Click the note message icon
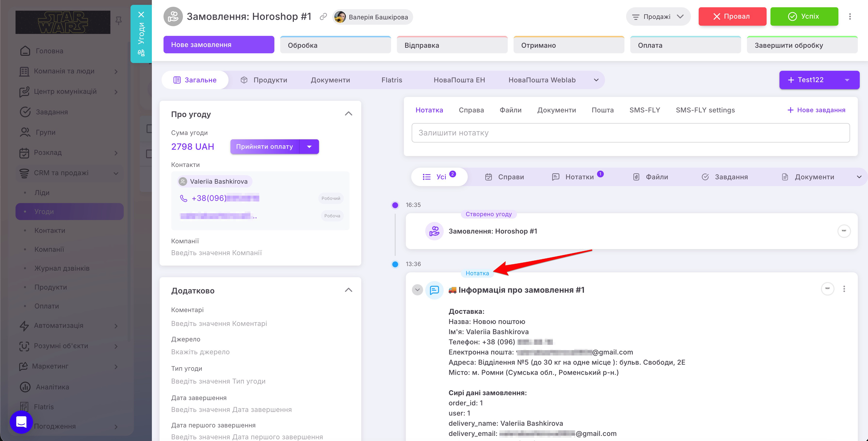 [434, 290]
